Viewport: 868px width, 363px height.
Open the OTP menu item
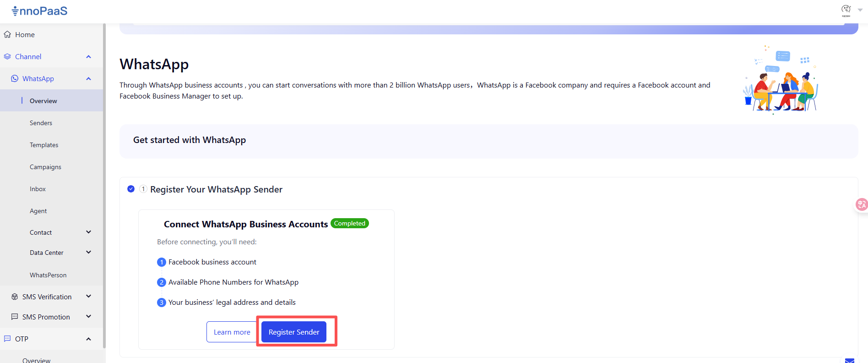(x=22, y=339)
